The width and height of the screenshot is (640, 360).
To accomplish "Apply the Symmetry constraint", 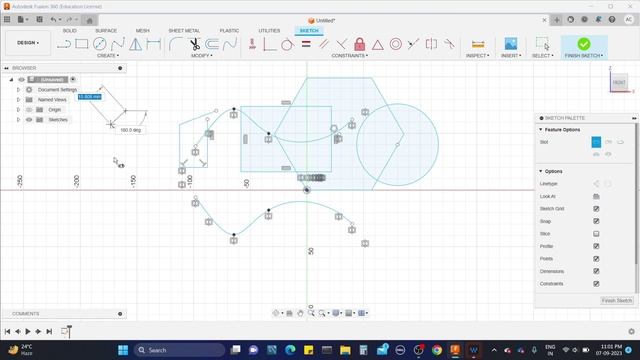I will [x=431, y=44].
